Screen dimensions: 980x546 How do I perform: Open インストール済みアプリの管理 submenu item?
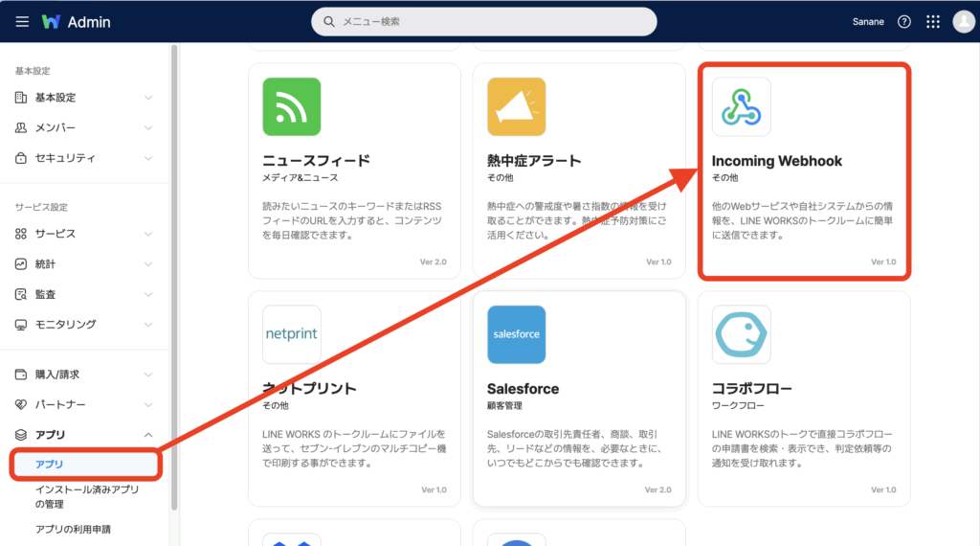tap(87, 496)
